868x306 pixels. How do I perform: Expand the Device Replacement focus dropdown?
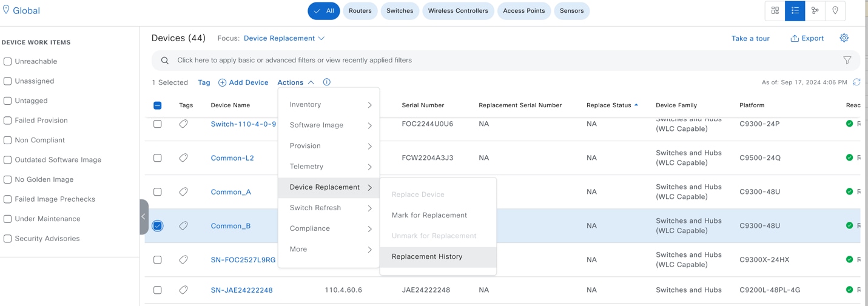coord(284,38)
